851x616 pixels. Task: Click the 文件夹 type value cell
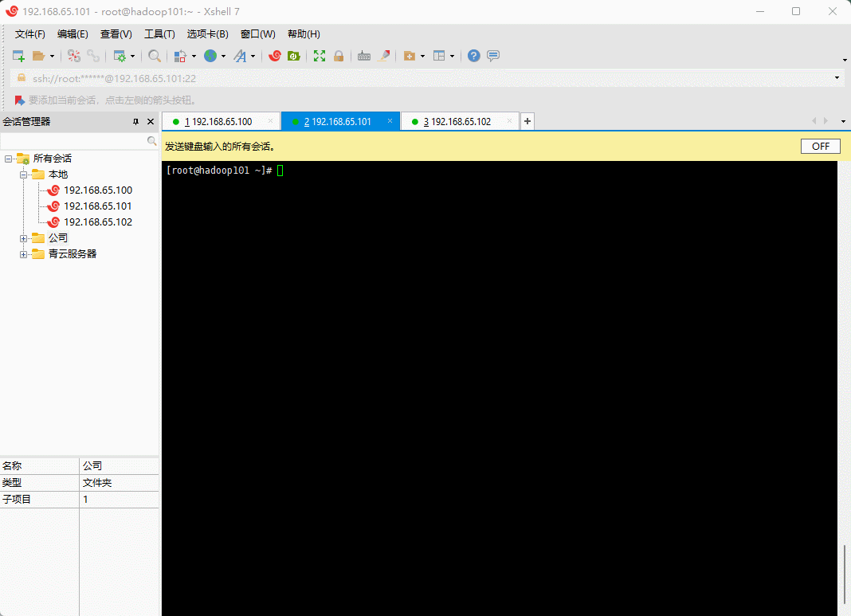119,482
